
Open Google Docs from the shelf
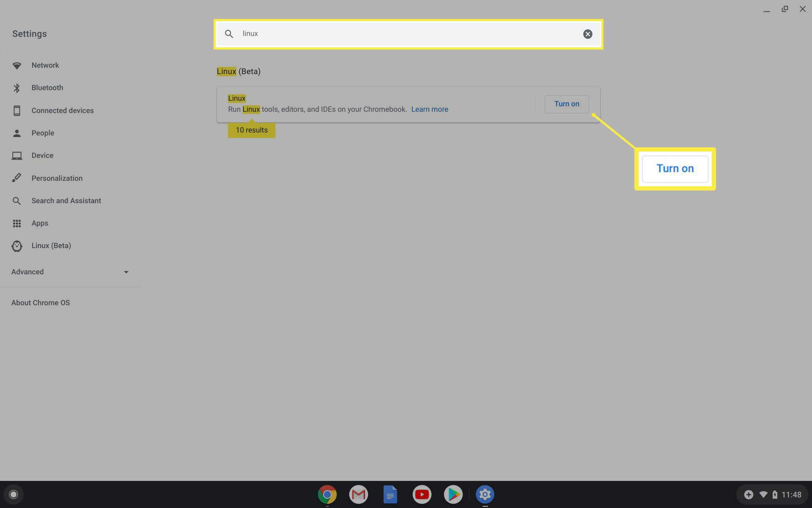pos(390,494)
